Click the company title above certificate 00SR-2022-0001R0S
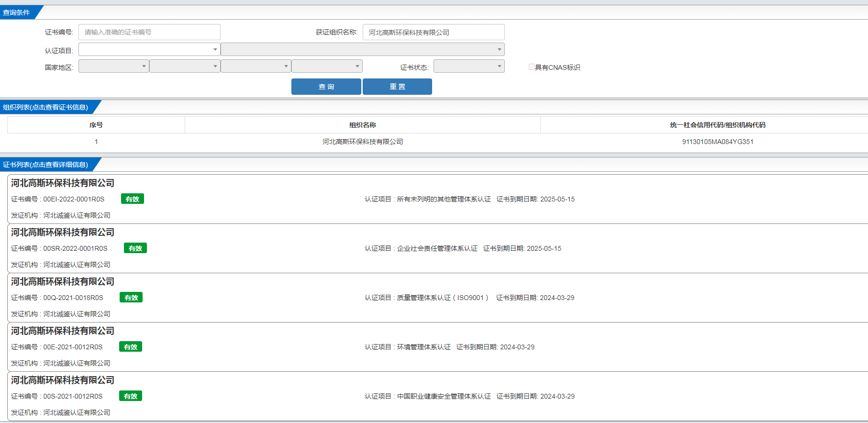Viewport: 868px width, 423px height. tap(63, 232)
